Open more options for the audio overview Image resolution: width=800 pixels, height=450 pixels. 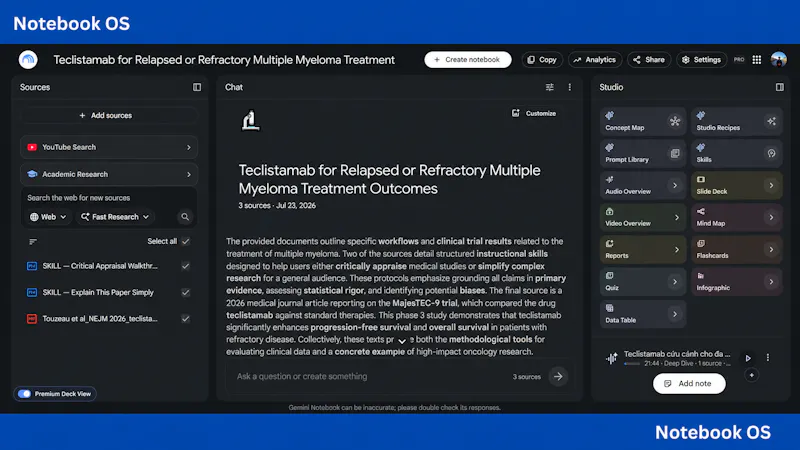pos(768,358)
